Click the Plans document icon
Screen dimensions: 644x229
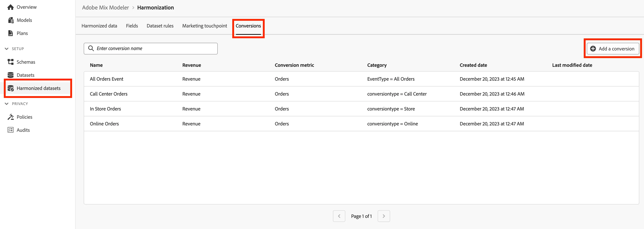[x=11, y=33]
